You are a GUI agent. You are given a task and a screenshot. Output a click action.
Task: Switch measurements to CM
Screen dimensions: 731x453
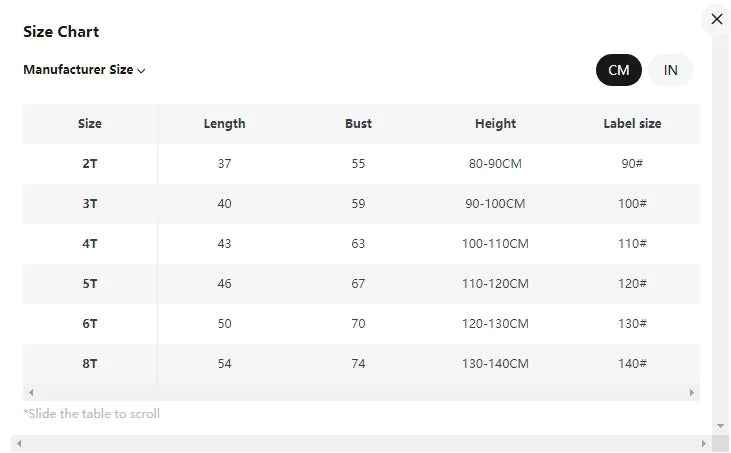pos(618,70)
